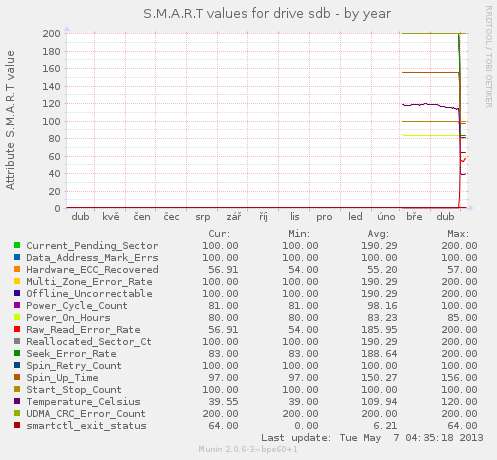497x460 pixels.
Task: Click the Cur column header
Action: tap(219, 234)
